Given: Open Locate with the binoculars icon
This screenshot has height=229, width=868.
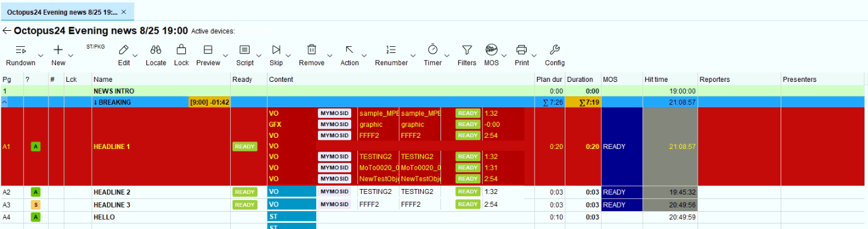Looking at the screenshot, I should [x=156, y=50].
